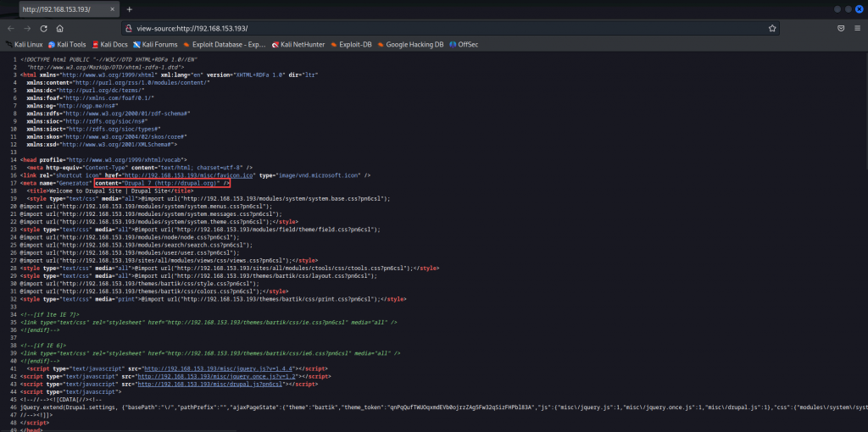Click the jQuery.extend Drupal.settings line

[442, 407]
